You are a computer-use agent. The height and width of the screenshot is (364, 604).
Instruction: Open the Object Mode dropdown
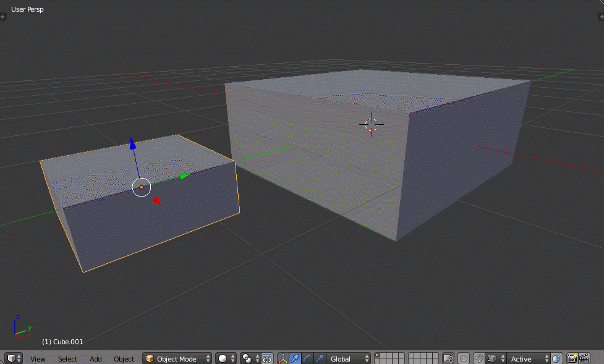176,358
